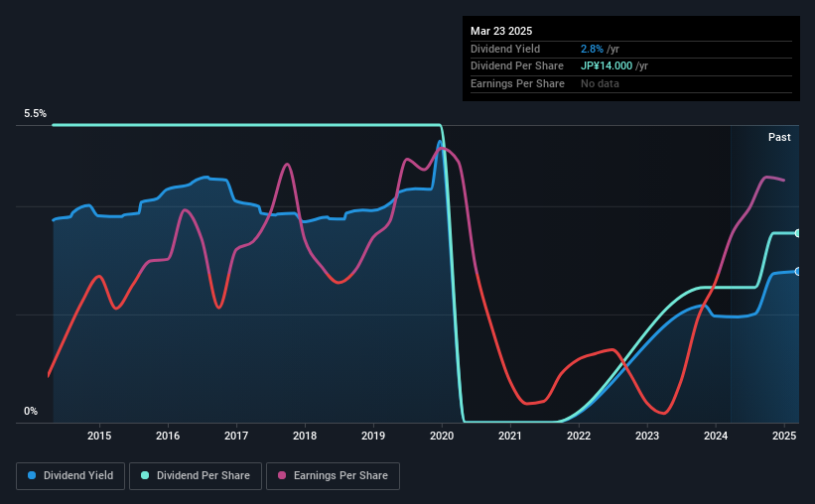The height and width of the screenshot is (504, 815).
Task: Click the 2022 x-axis label
Action: (x=579, y=436)
